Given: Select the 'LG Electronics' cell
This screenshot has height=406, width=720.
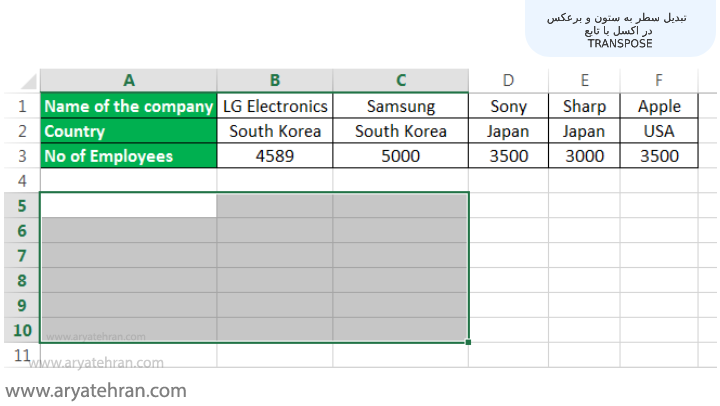Looking at the screenshot, I should click(x=275, y=106).
